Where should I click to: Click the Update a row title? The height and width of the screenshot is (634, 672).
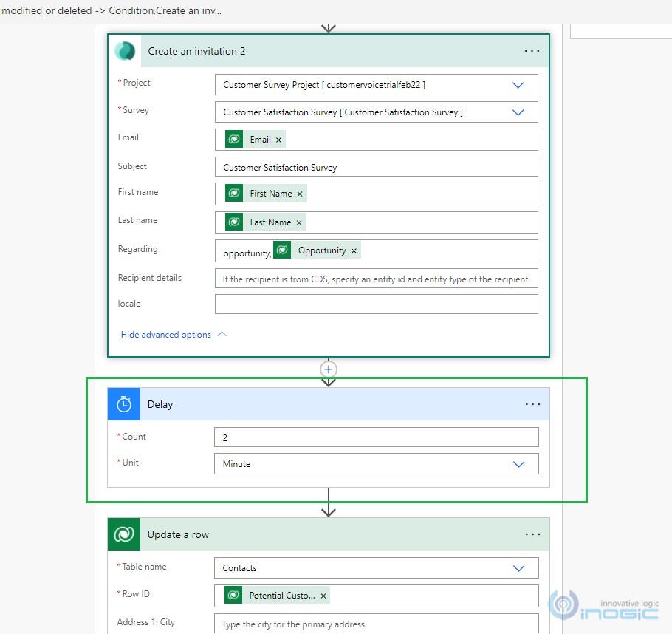178,534
